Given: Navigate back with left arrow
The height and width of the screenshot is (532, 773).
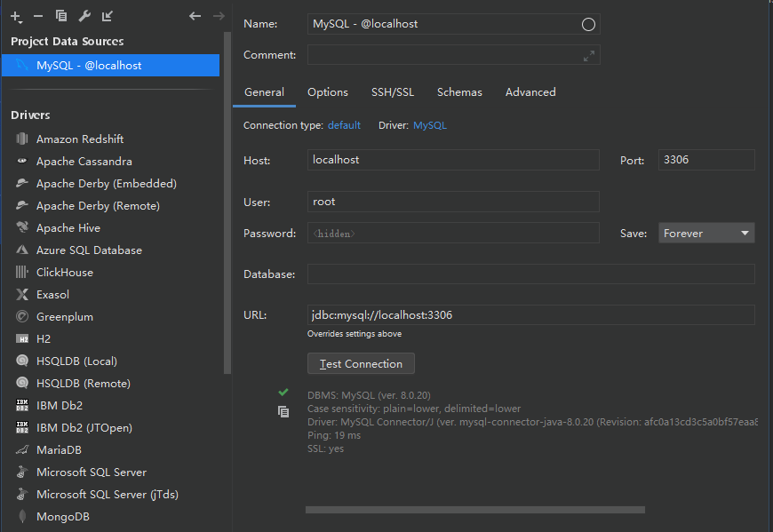Looking at the screenshot, I should [195, 16].
